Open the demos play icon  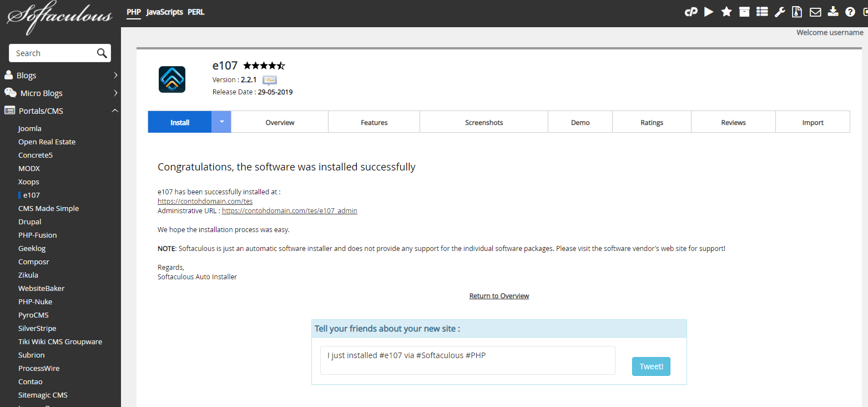709,12
